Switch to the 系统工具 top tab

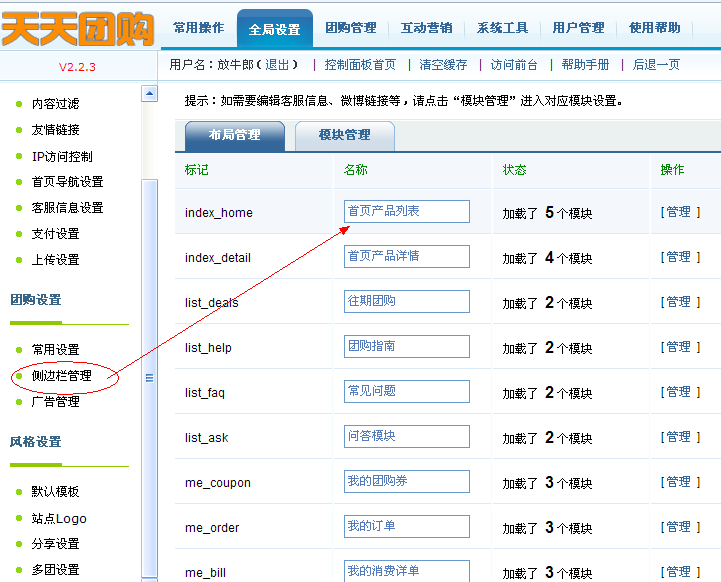[x=502, y=29]
